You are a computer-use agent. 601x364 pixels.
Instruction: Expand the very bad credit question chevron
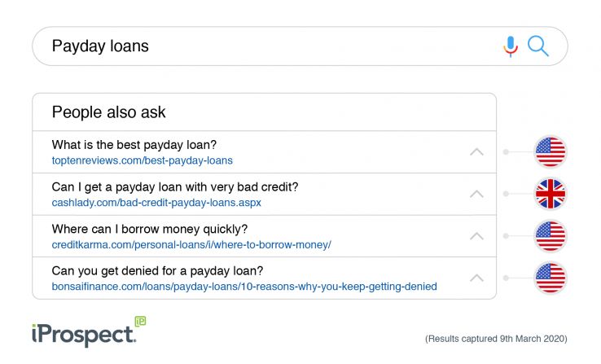[477, 194]
